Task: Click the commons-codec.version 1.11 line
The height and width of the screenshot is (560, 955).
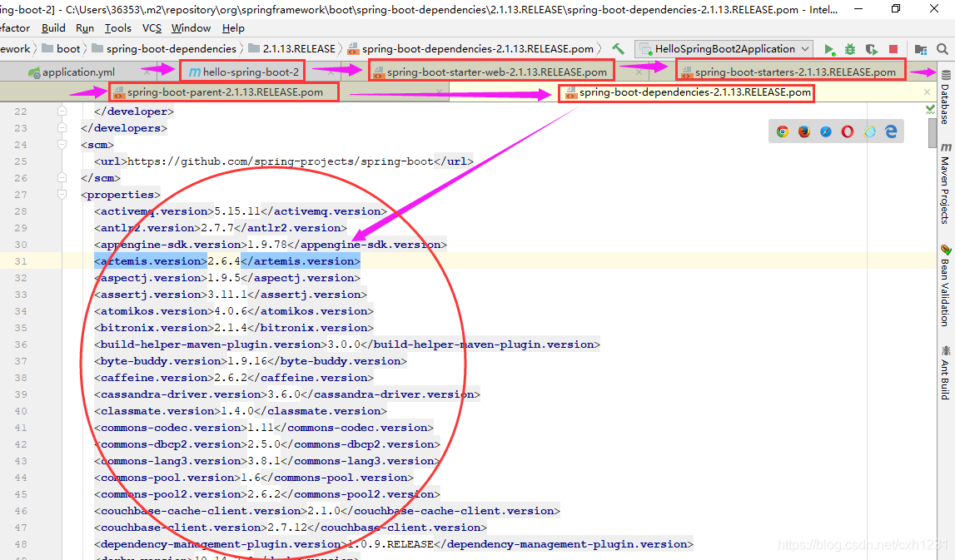Action: pyautogui.click(x=264, y=428)
